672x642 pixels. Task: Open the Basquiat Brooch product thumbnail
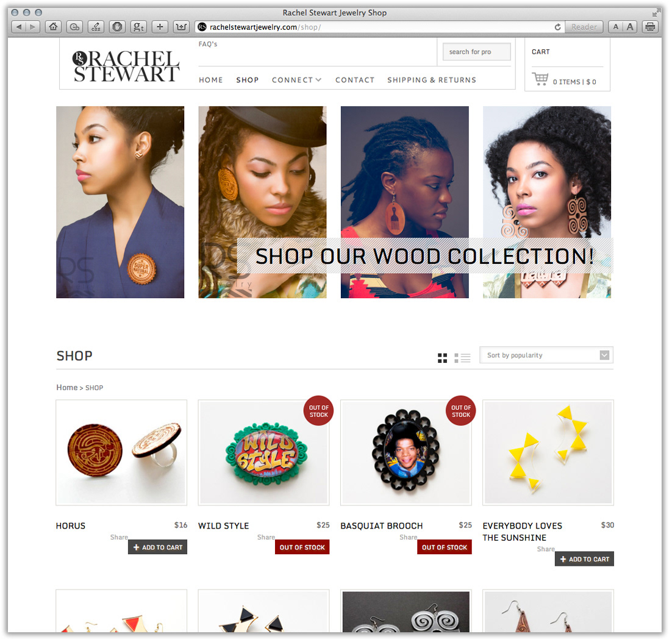406,452
